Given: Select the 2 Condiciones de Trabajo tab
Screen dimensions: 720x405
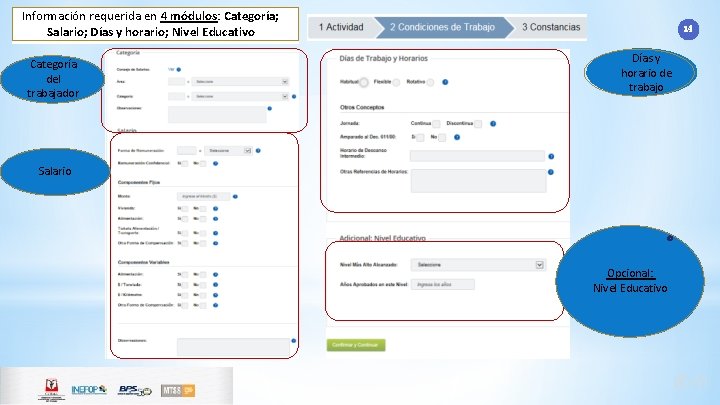Looking at the screenshot, I should coord(443,27).
